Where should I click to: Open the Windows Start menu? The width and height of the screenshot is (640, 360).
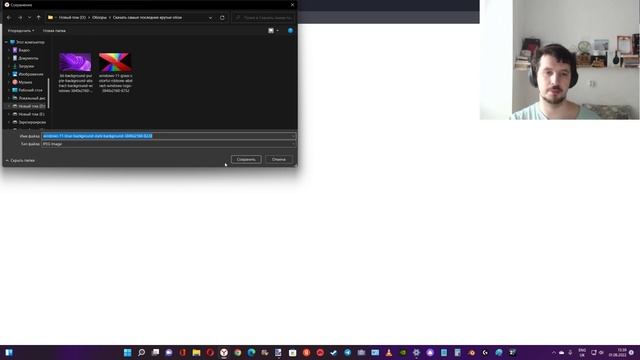(x=127, y=353)
